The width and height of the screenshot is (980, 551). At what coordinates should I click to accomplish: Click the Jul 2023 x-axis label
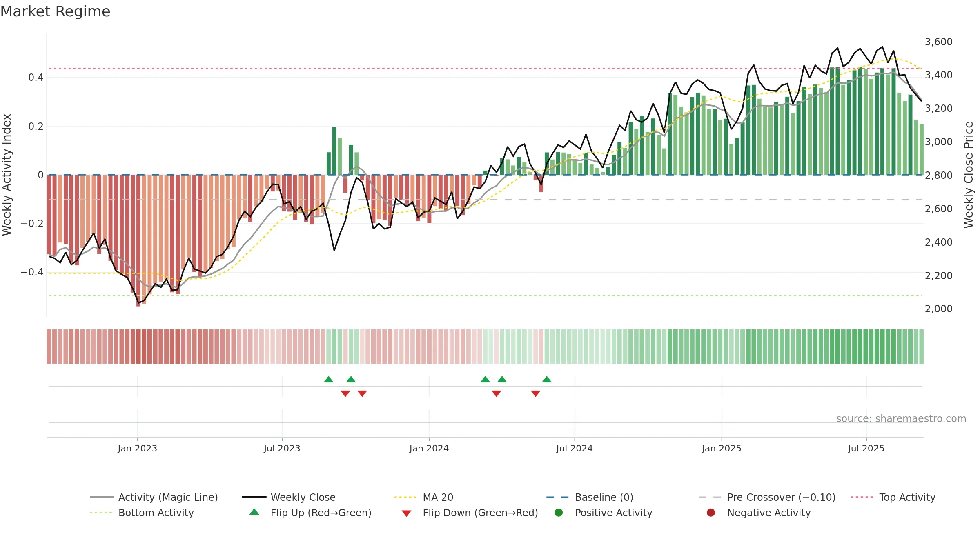point(282,448)
